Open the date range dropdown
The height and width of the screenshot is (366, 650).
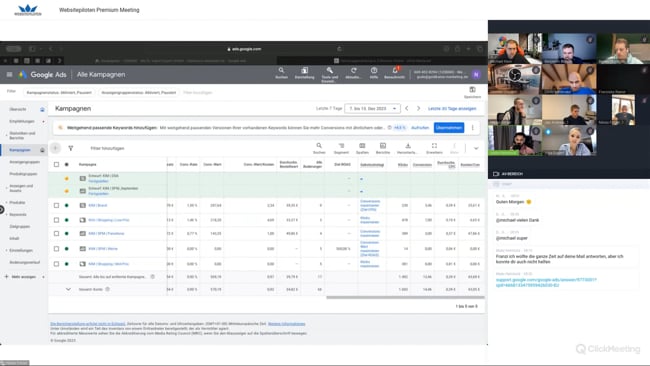pos(372,108)
